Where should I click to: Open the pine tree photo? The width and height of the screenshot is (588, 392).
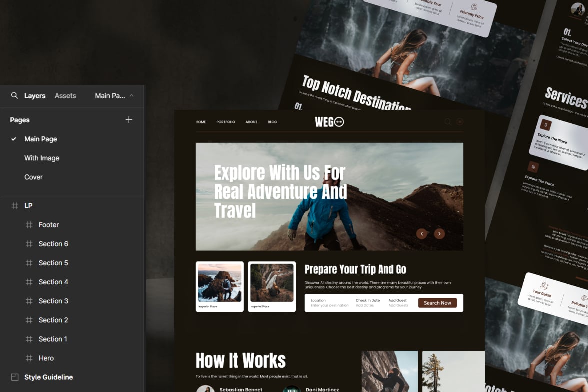click(x=453, y=371)
